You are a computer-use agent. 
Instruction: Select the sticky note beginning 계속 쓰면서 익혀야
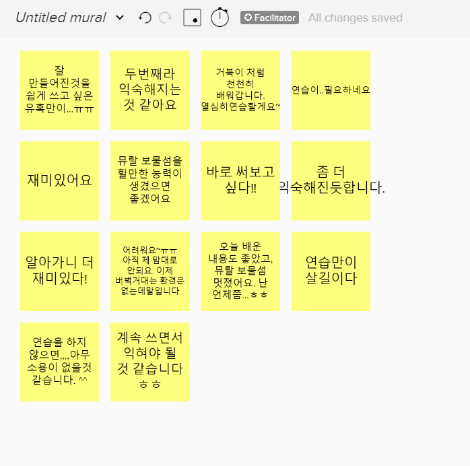click(x=150, y=362)
